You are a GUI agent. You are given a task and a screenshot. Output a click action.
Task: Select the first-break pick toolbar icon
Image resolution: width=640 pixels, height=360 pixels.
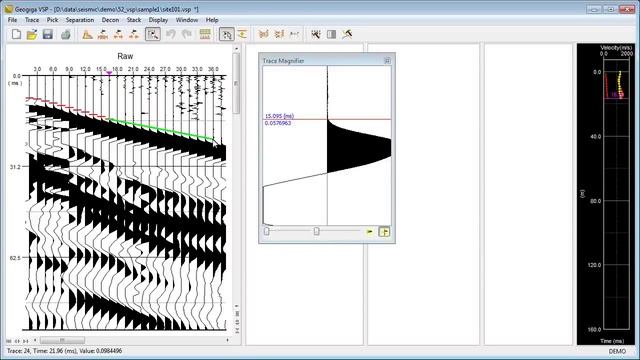(87, 34)
